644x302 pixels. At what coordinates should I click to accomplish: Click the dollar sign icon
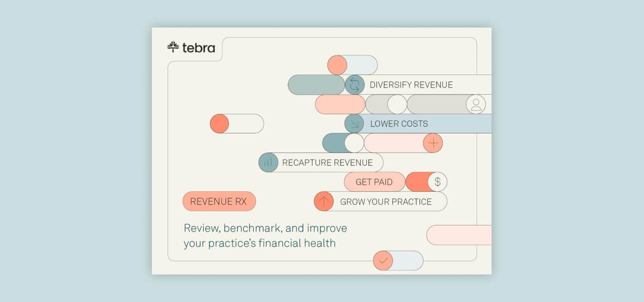[x=437, y=182]
